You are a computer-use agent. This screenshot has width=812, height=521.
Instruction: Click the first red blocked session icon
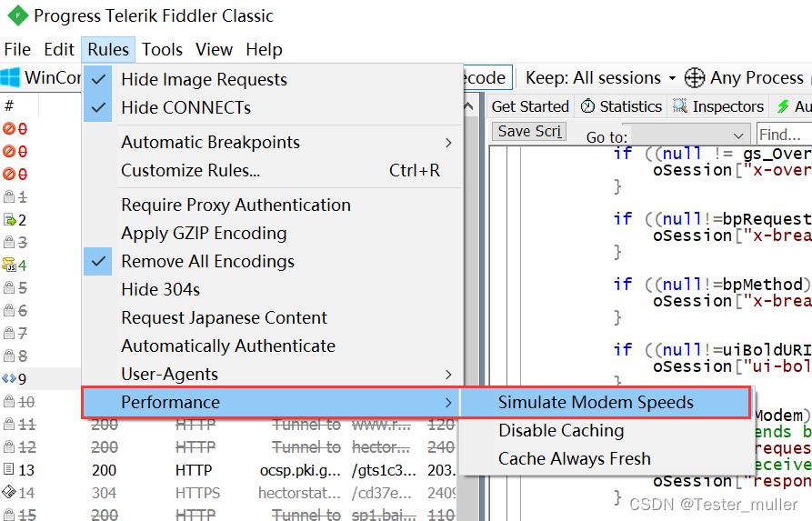click(x=9, y=128)
